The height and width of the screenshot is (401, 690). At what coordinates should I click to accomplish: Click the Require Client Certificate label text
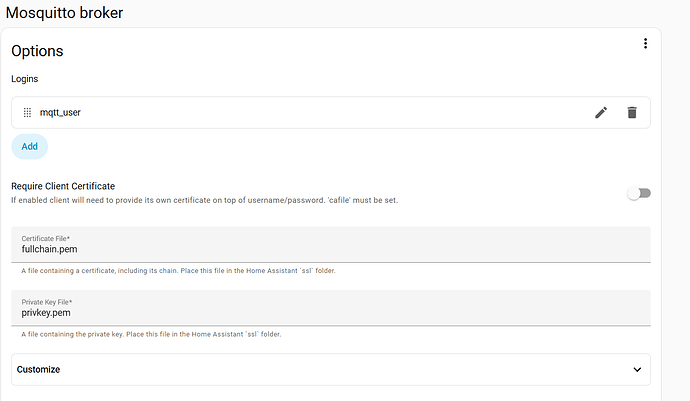(63, 186)
